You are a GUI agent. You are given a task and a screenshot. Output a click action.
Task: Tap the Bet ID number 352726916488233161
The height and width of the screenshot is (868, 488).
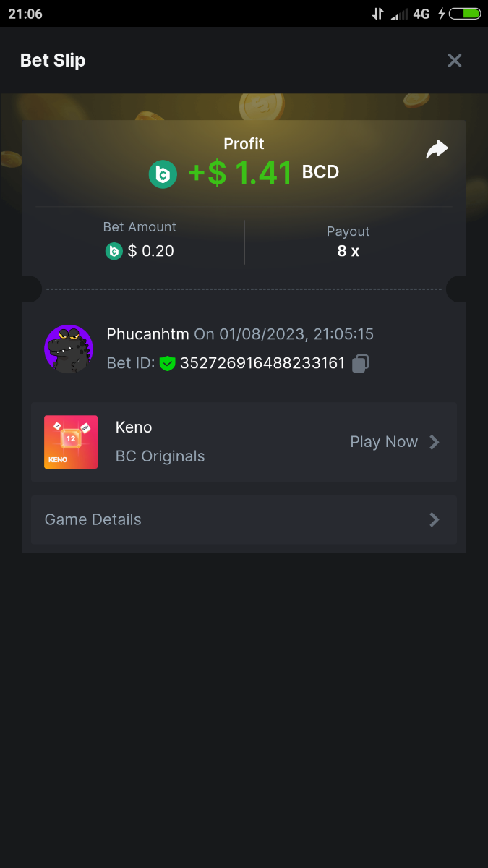262,363
